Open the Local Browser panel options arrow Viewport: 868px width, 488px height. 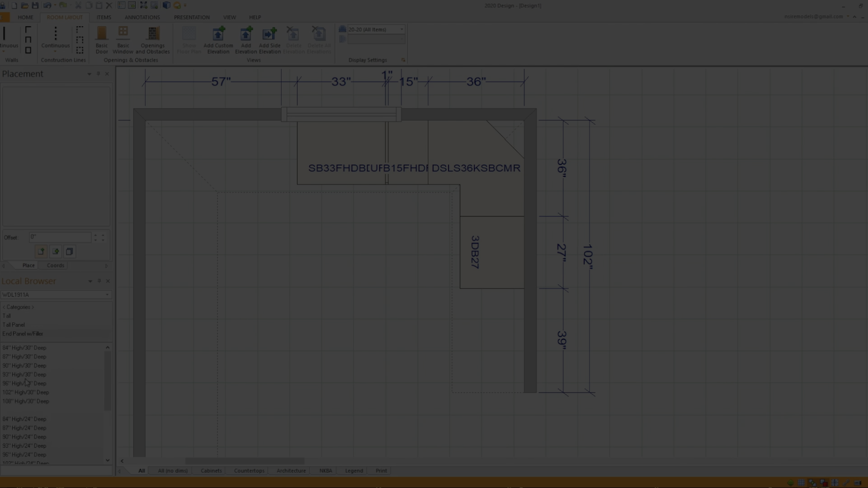click(90, 281)
